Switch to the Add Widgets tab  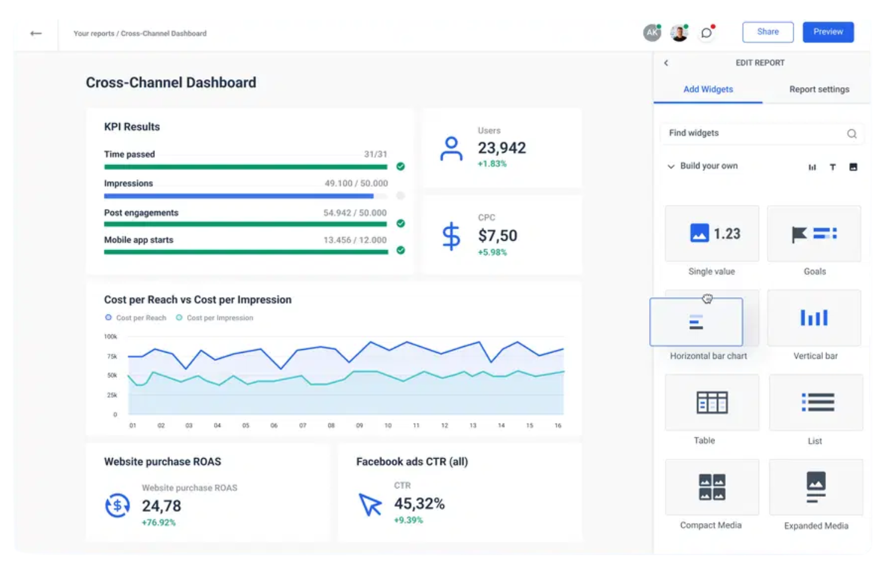[708, 89]
